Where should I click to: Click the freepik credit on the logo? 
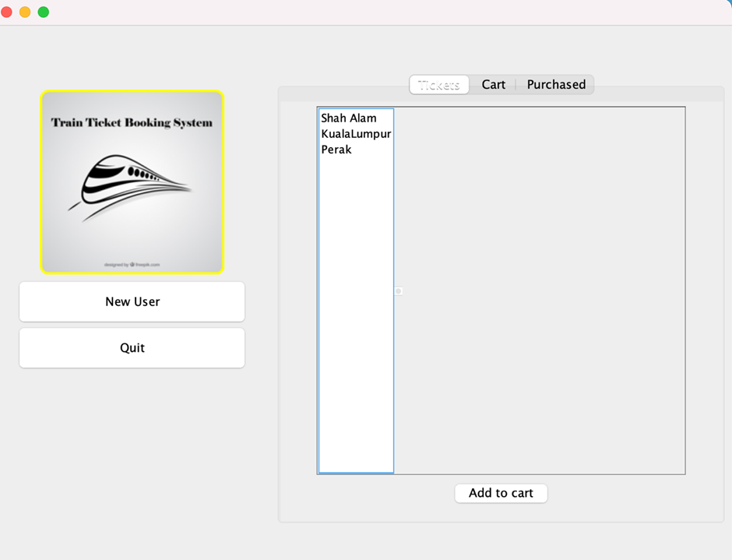132,263
